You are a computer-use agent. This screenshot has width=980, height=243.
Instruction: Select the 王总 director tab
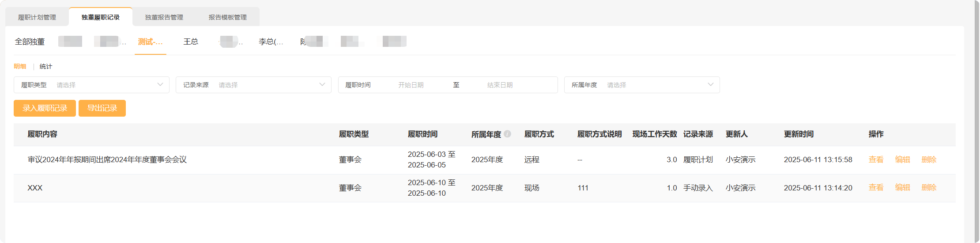(191, 42)
